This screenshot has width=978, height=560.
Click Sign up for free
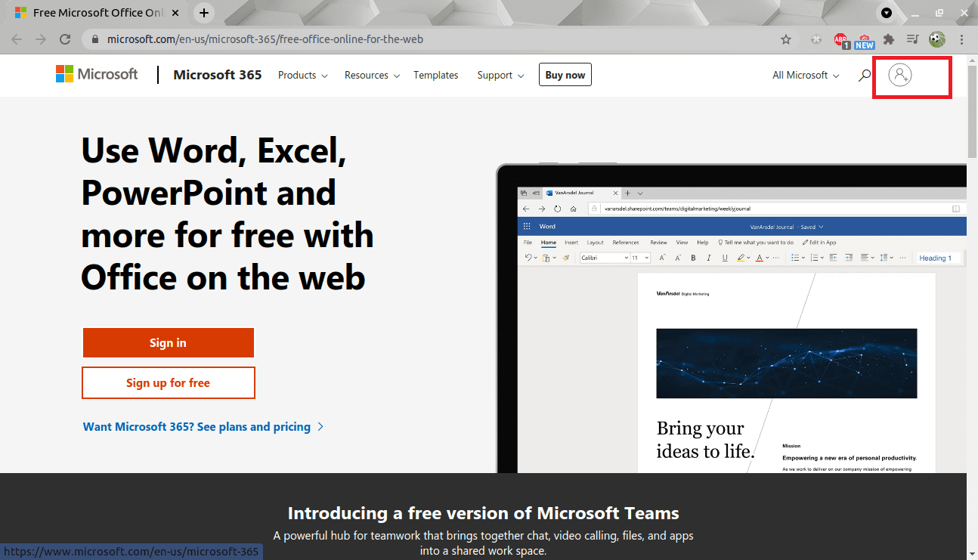tap(168, 382)
